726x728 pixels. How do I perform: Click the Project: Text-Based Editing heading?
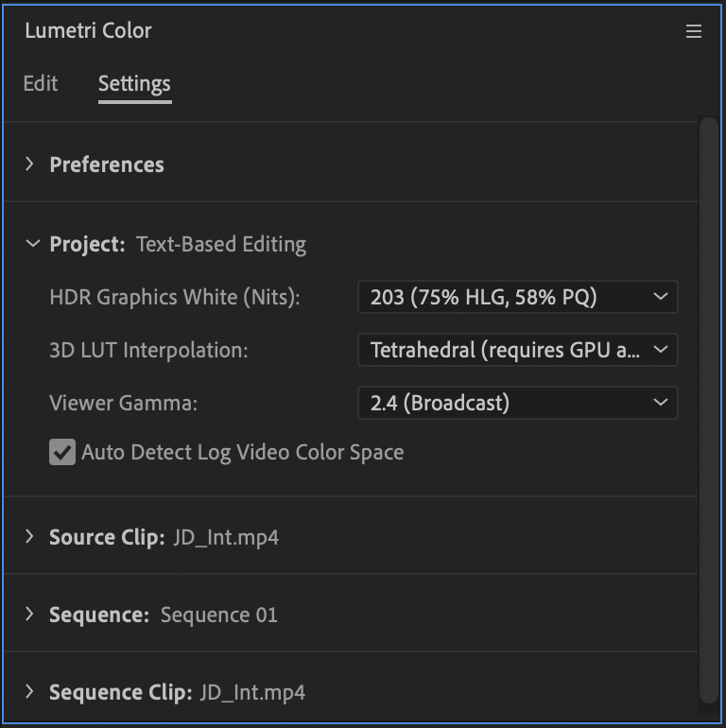coord(178,244)
